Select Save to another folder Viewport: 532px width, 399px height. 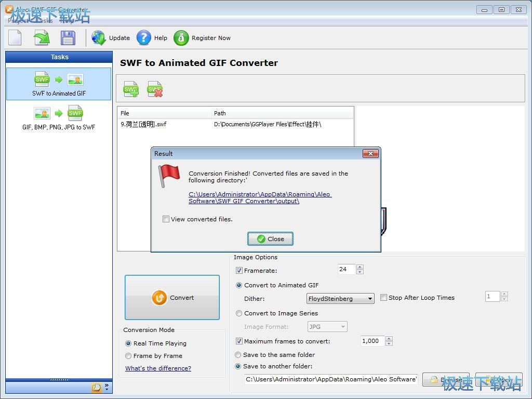238,366
